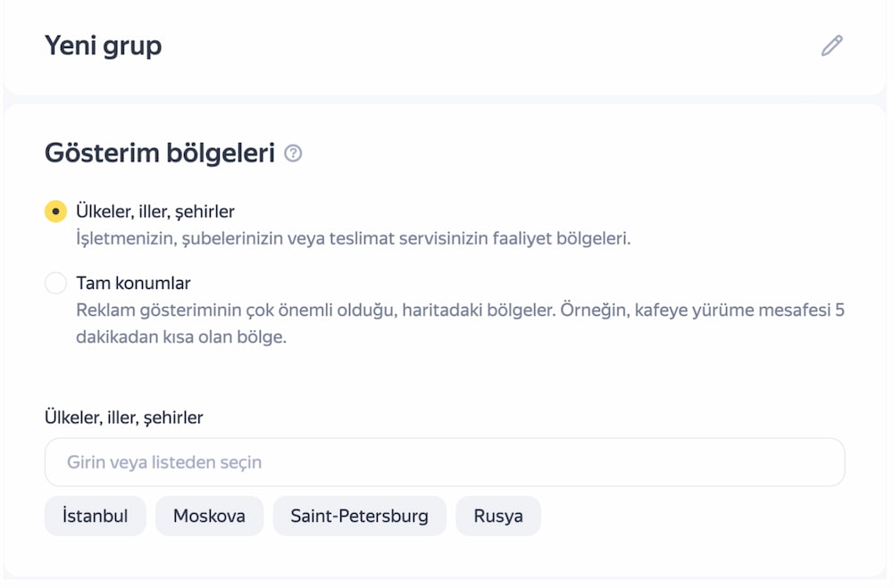Select the Ülkeler, iller, şehirler radio button
The height and width of the screenshot is (588, 893).
55,211
